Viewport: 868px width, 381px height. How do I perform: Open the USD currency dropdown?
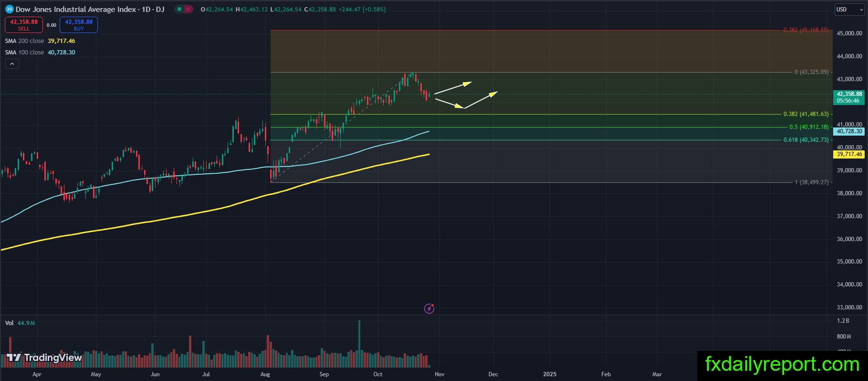point(849,9)
